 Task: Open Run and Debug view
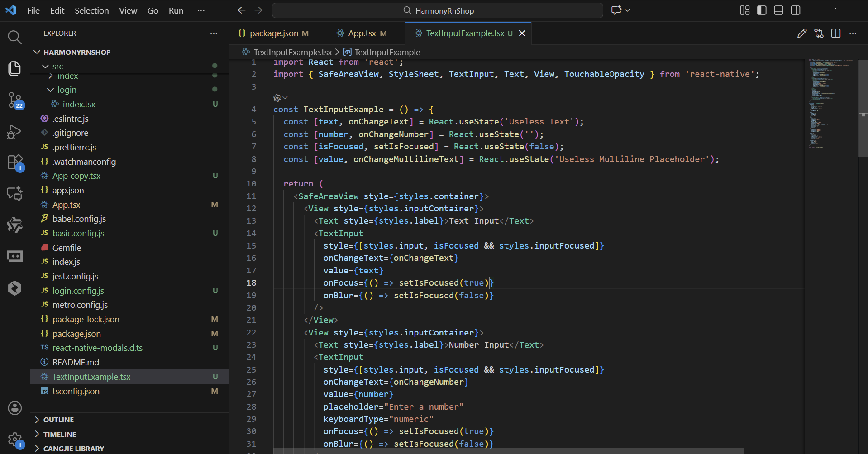pyautogui.click(x=14, y=132)
